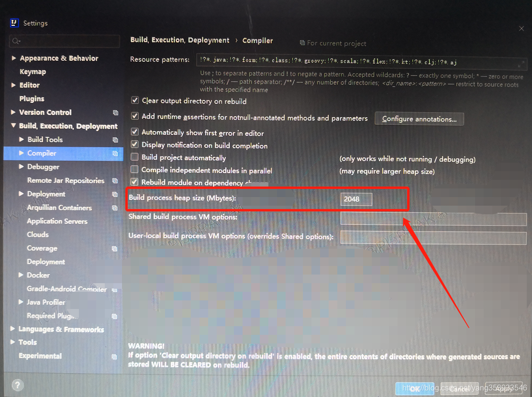Expand Build Tools node
Image resolution: width=532 pixels, height=397 pixels.
point(22,139)
